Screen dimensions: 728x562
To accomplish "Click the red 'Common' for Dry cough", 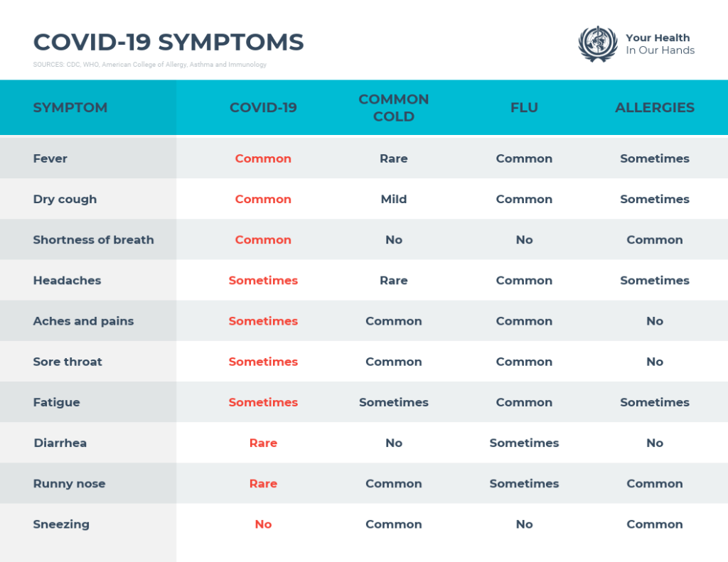I will pos(263,199).
